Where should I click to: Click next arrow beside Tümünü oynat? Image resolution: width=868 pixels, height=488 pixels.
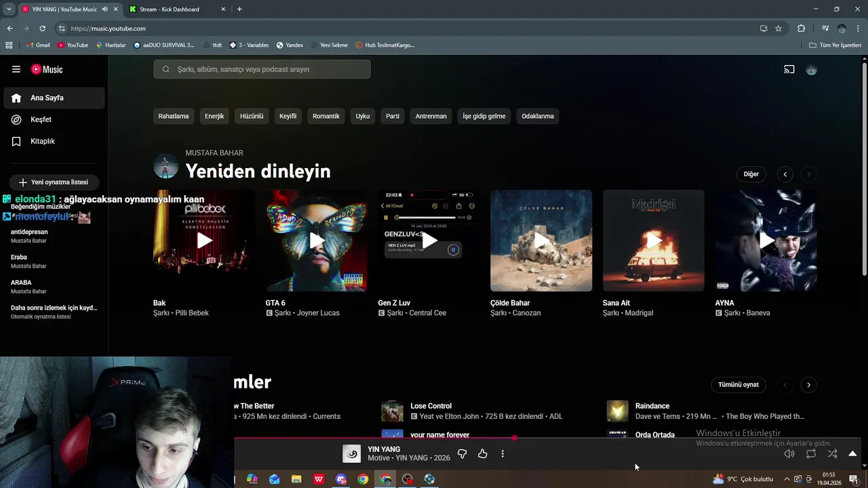pos(808,385)
